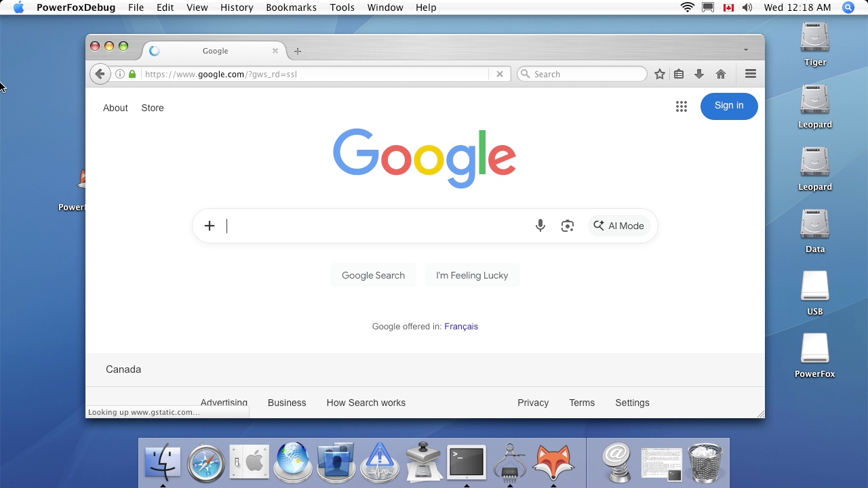This screenshot has height=488, width=868.
Task: Click the I'm Feeling Lucky button
Action: pyautogui.click(x=472, y=275)
